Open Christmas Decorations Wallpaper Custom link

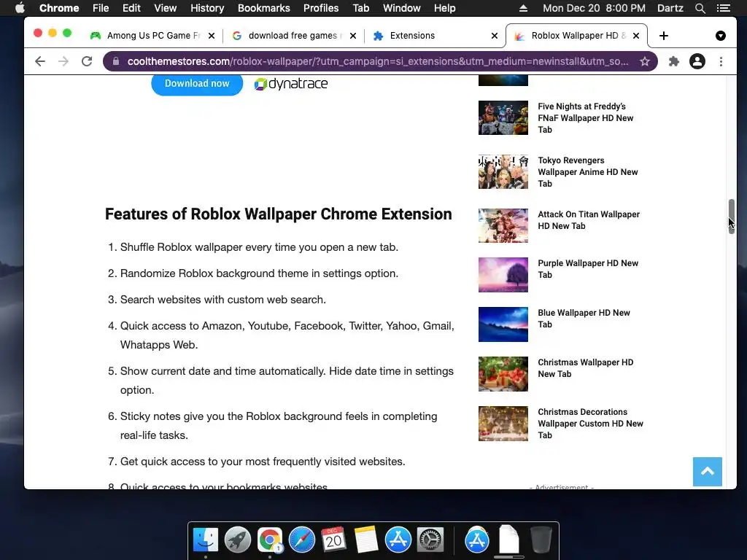(590, 424)
